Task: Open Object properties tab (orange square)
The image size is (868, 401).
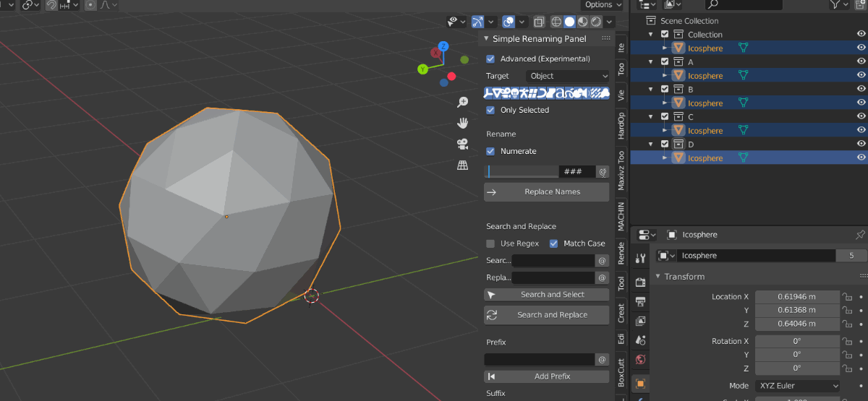Action: click(x=640, y=383)
